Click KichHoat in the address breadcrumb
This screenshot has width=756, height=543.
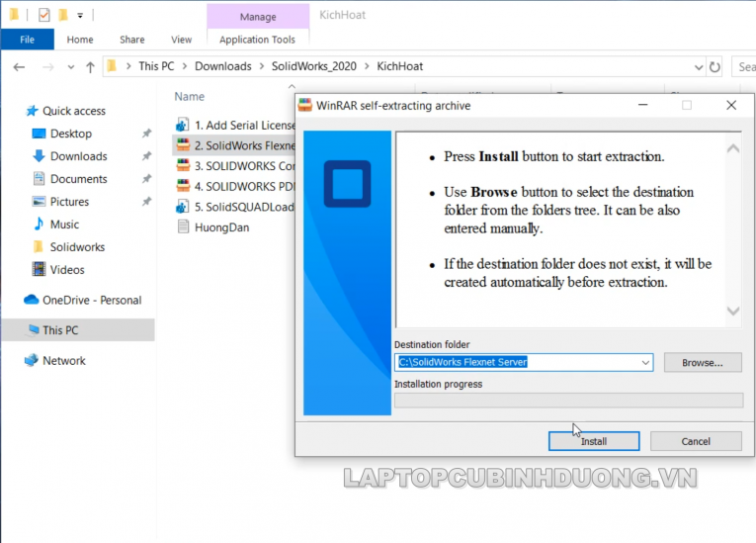point(399,66)
